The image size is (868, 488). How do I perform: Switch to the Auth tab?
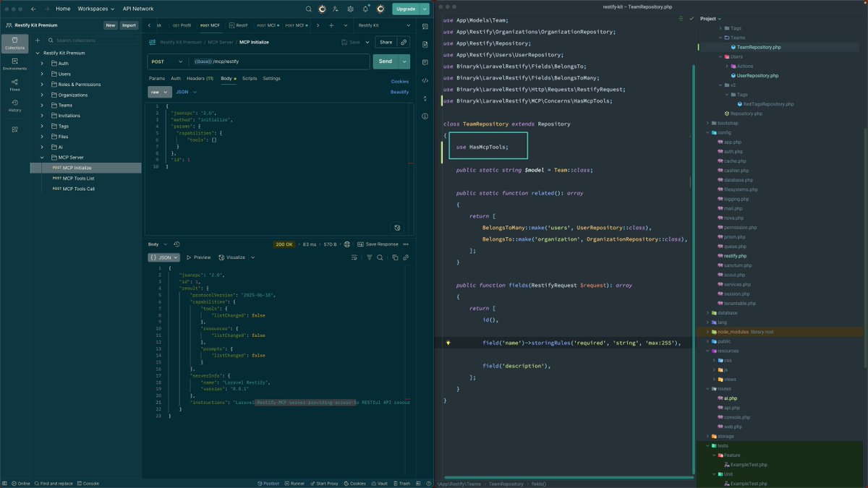point(176,78)
